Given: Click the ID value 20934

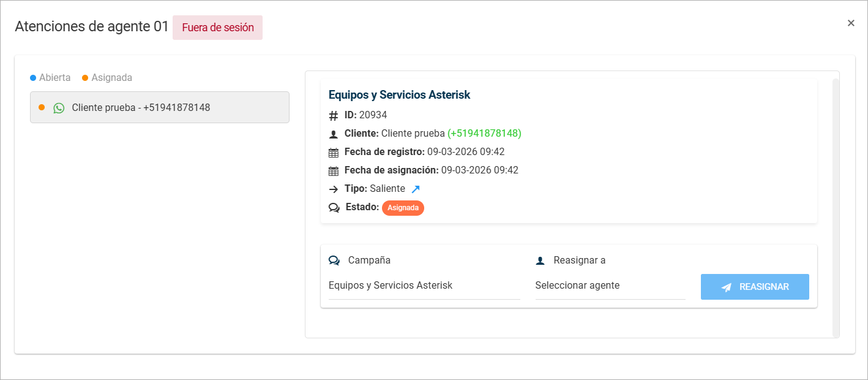Looking at the screenshot, I should point(373,115).
